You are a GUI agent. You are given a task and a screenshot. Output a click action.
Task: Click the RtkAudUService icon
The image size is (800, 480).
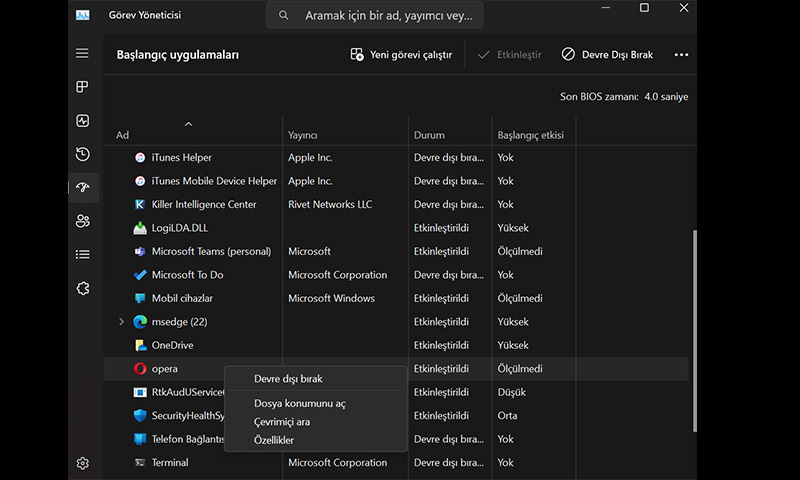[140, 392]
